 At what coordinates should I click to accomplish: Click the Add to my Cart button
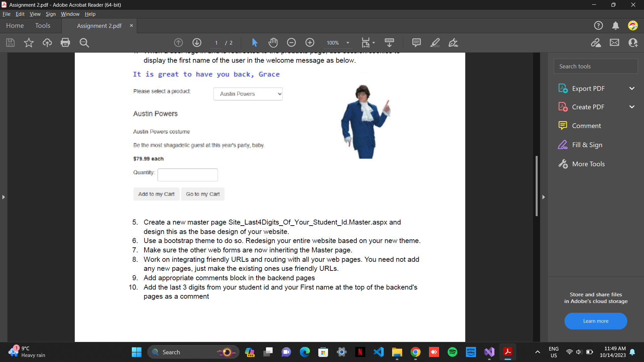pyautogui.click(x=156, y=194)
